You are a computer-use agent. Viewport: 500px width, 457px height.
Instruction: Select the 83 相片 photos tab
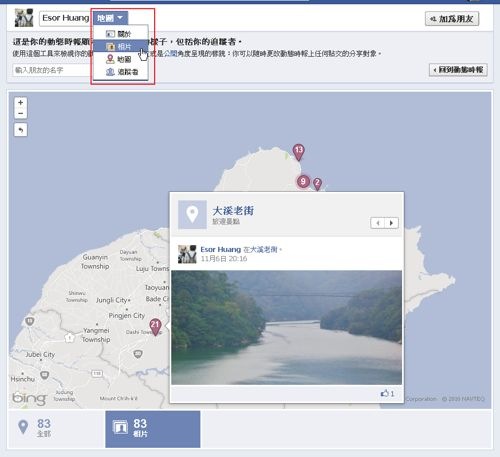click(x=153, y=429)
